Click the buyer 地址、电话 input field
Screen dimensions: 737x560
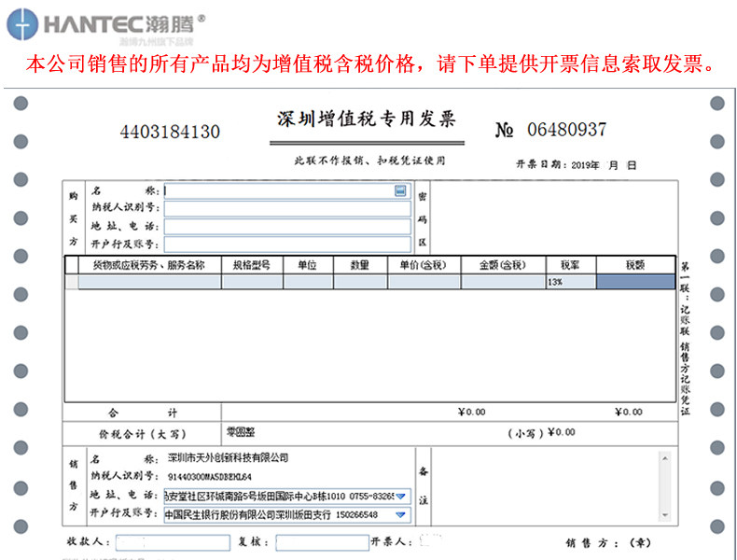(287, 227)
